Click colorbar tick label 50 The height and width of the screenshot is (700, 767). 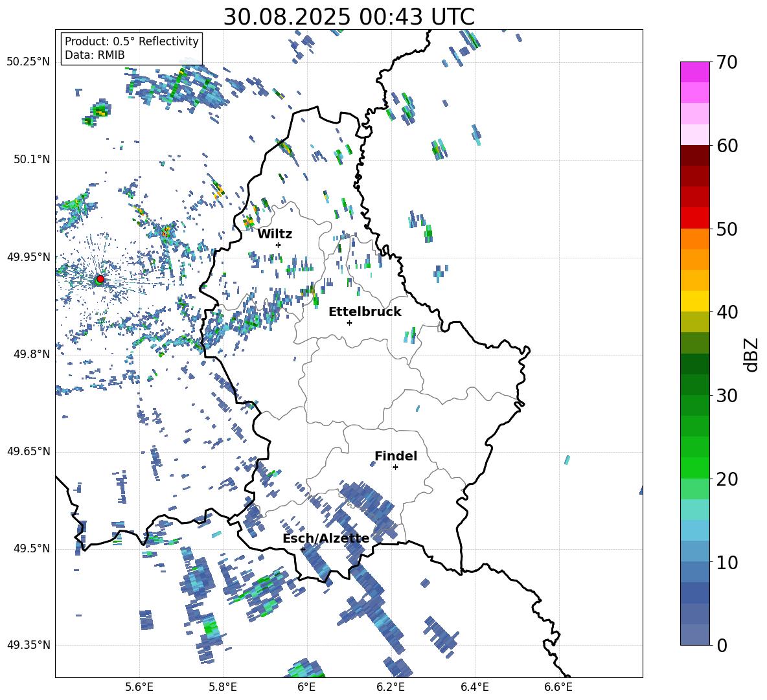pyautogui.click(x=727, y=229)
